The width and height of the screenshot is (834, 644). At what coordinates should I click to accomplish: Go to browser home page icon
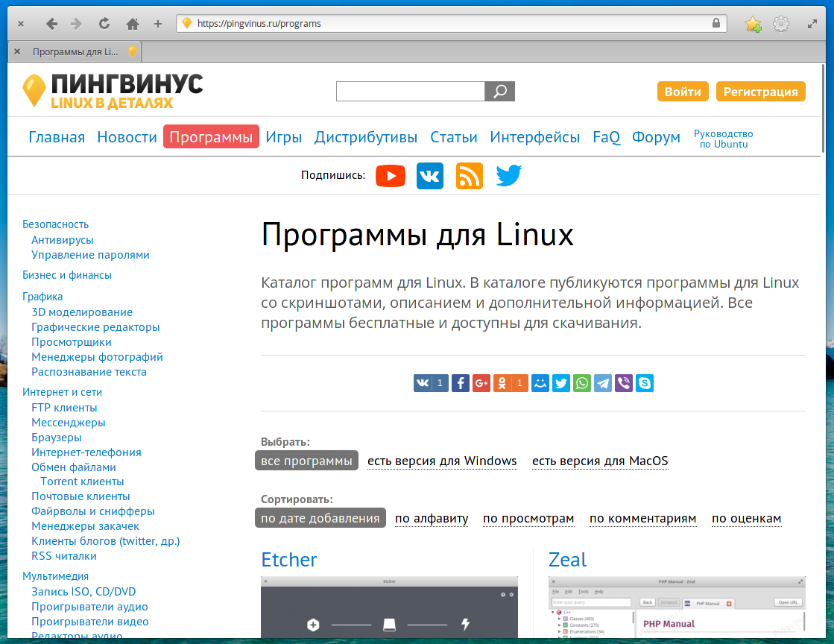click(x=133, y=24)
